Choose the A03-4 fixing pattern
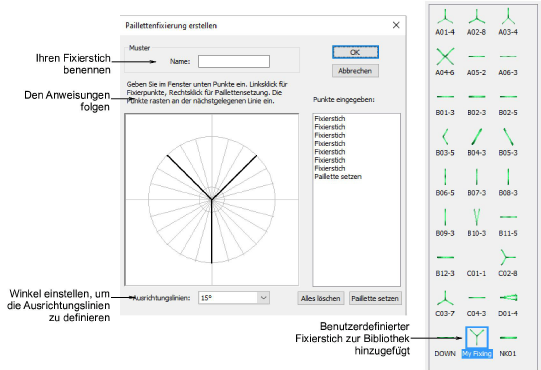The width and height of the screenshot is (541, 370). pos(508,21)
